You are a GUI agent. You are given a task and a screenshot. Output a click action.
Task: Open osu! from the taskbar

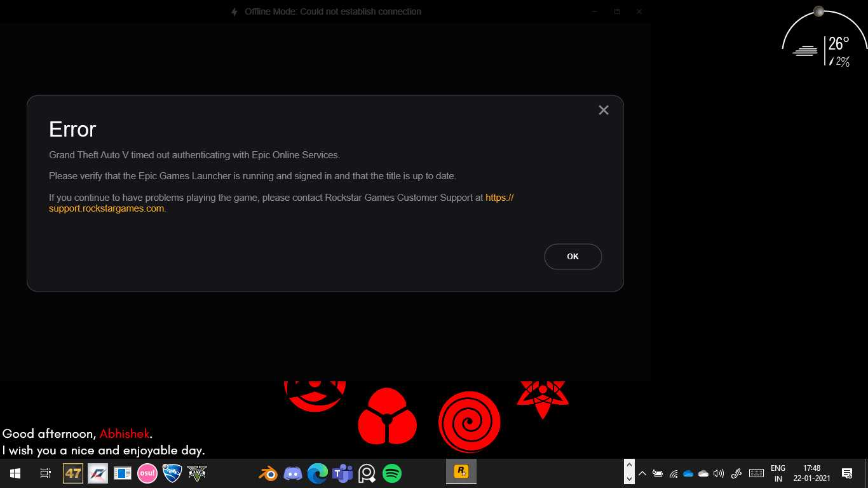pyautogui.click(x=147, y=473)
